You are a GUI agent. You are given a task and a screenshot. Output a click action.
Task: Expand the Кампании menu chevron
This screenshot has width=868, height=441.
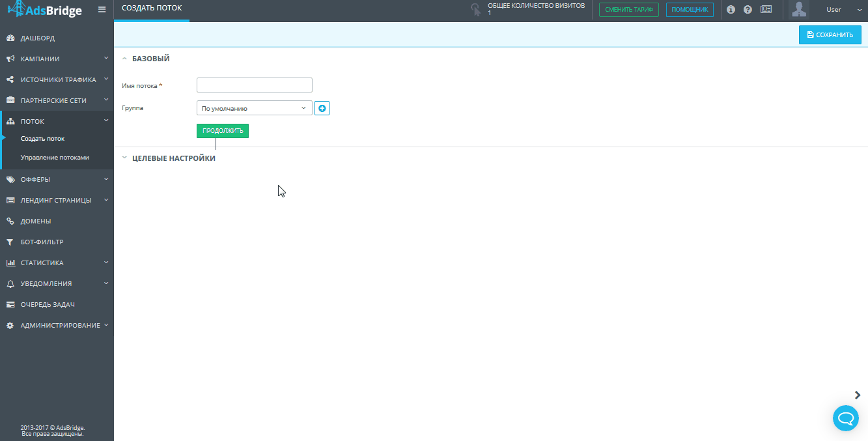coord(106,59)
